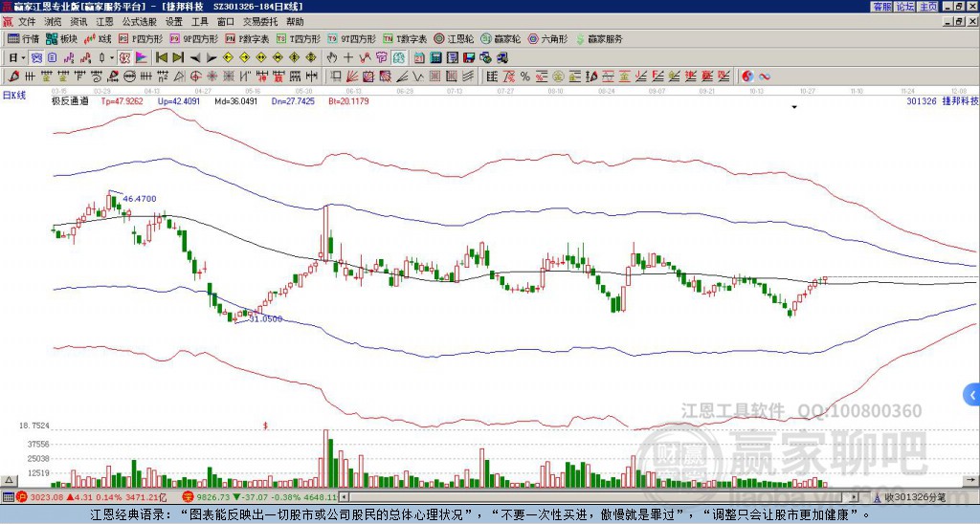Open the T数字表 tool

click(x=405, y=38)
